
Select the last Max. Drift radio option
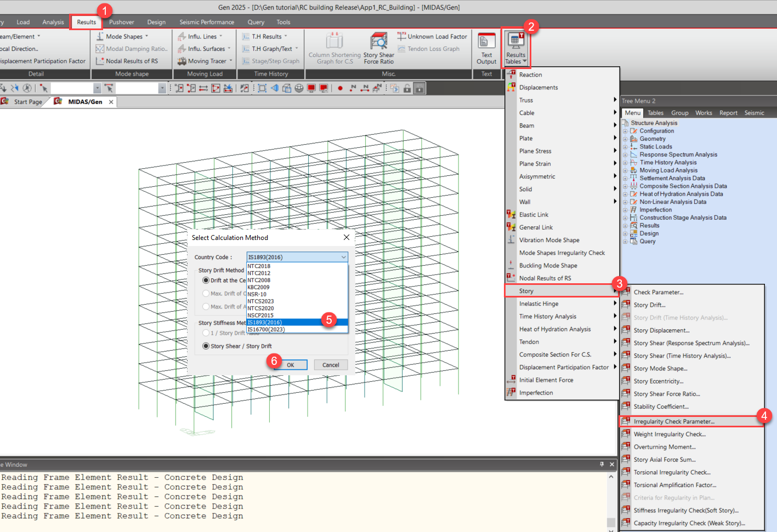tap(206, 306)
